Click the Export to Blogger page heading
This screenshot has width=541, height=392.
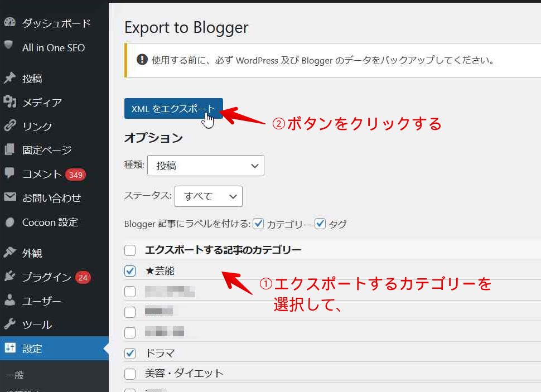click(186, 28)
